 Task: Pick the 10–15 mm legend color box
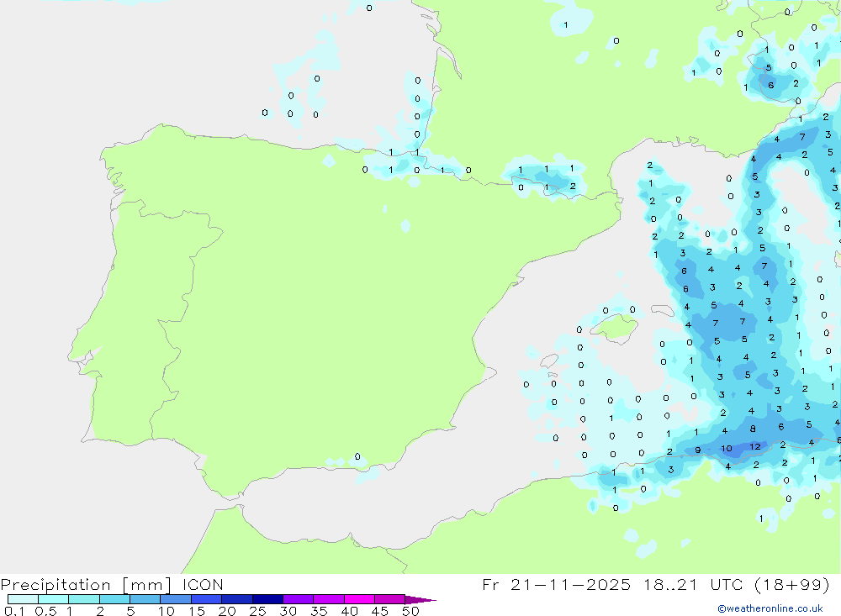click(176, 599)
